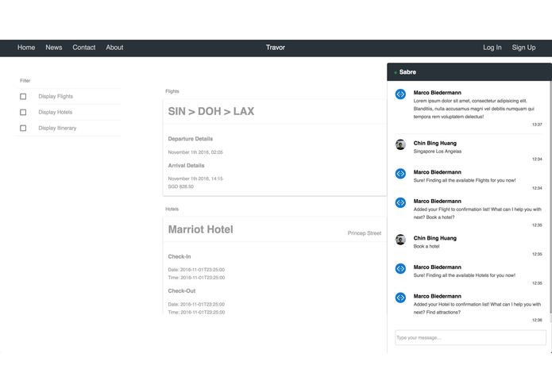Click the Travor brand title
The width and height of the screenshot is (552, 392).
pos(276,48)
